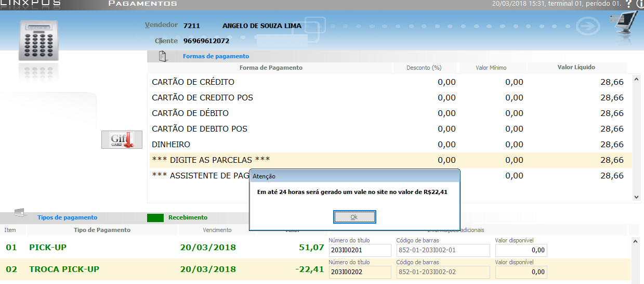Click the Gift Card icon
This screenshot has width=644, height=284.
point(122,139)
